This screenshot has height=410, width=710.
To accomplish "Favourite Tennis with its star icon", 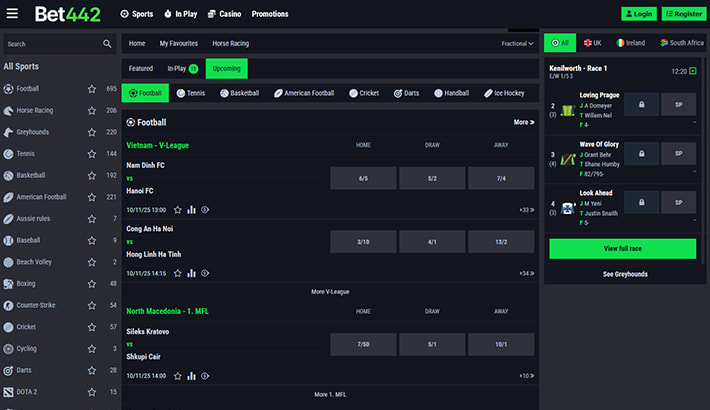I will (x=92, y=154).
